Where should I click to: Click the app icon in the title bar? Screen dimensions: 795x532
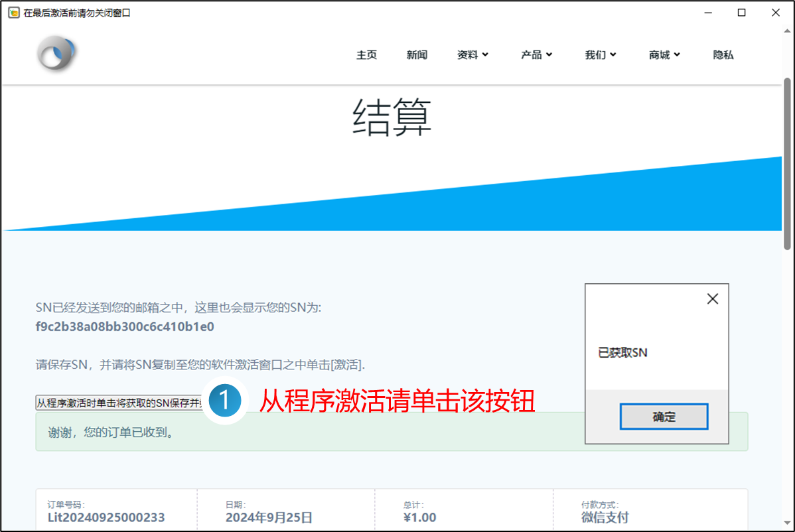point(13,13)
